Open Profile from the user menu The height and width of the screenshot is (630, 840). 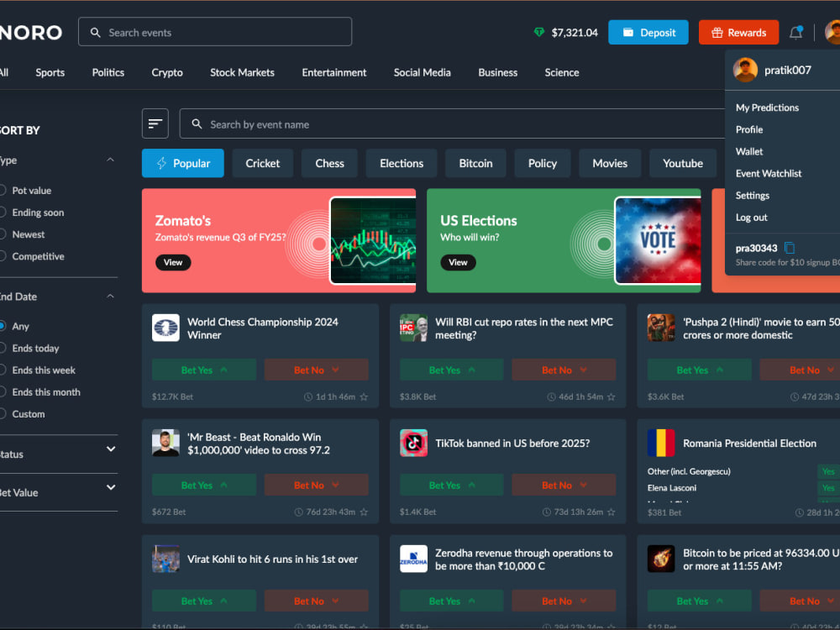[749, 129]
